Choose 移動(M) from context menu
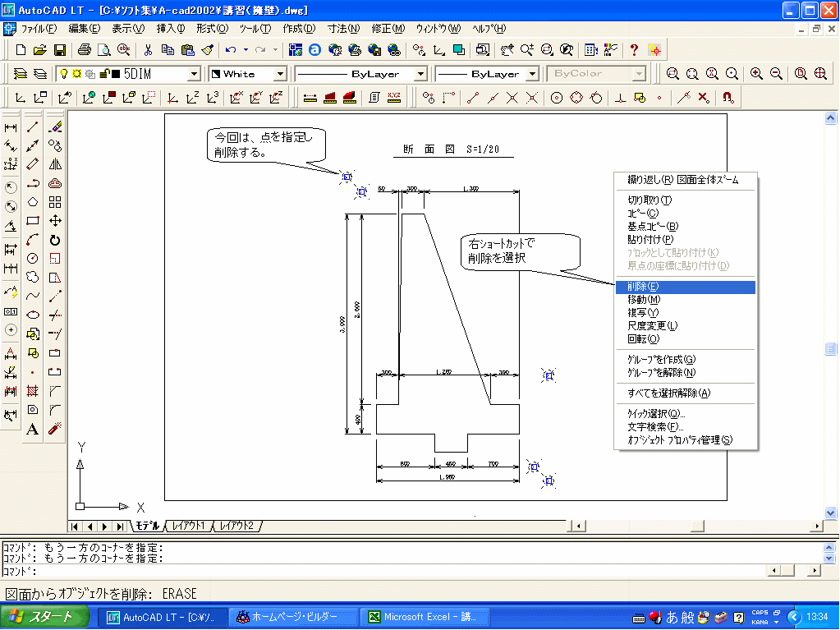Screen dimensions: 840x630 (x=685, y=300)
